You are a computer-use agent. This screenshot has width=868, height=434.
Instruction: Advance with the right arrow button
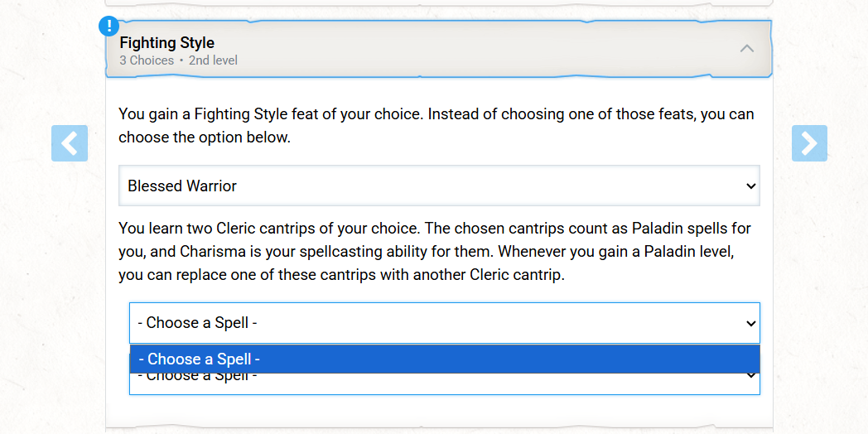809,143
